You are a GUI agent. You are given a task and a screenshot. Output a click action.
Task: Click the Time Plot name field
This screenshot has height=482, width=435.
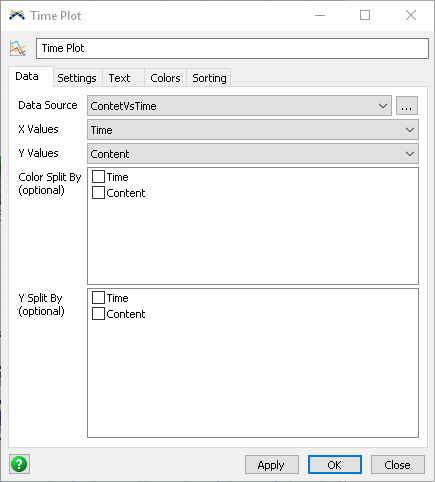pyautogui.click(x=232, y=49)
